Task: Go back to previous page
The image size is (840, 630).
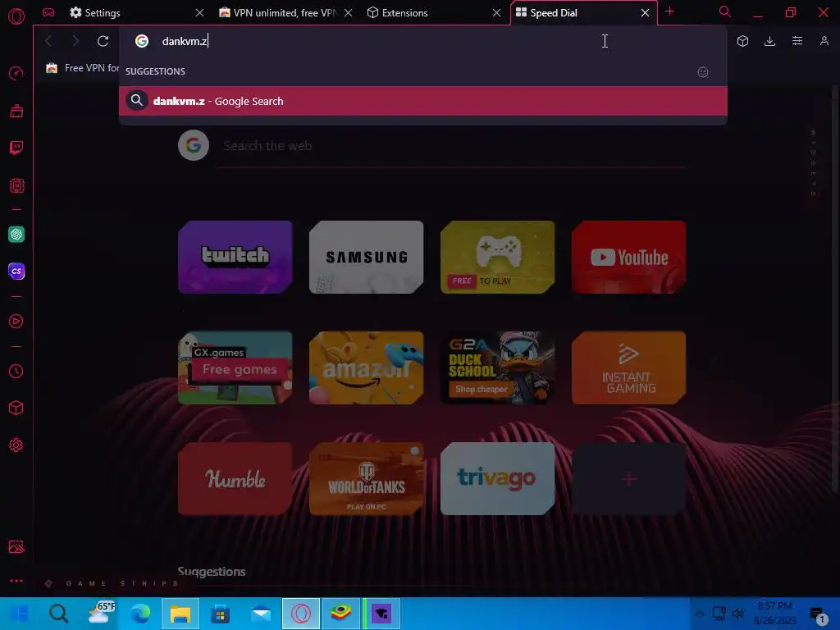Action: click(48, 41)
